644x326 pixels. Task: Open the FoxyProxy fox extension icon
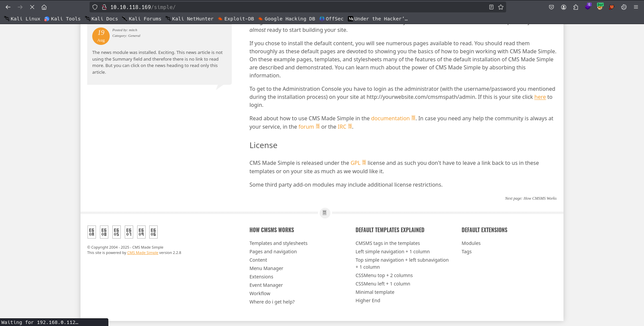pyautogui.click(x=611, y=7)
